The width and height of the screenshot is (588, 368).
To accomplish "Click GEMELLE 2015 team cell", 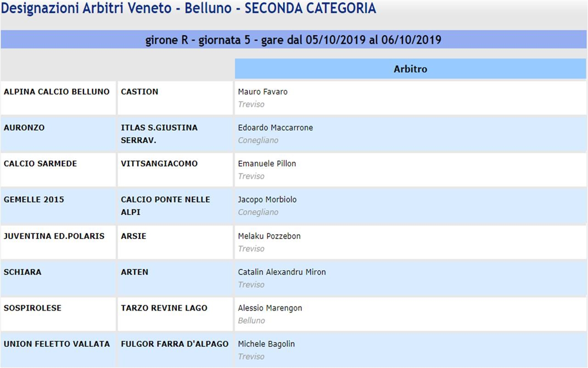I will tap(58, 206).
